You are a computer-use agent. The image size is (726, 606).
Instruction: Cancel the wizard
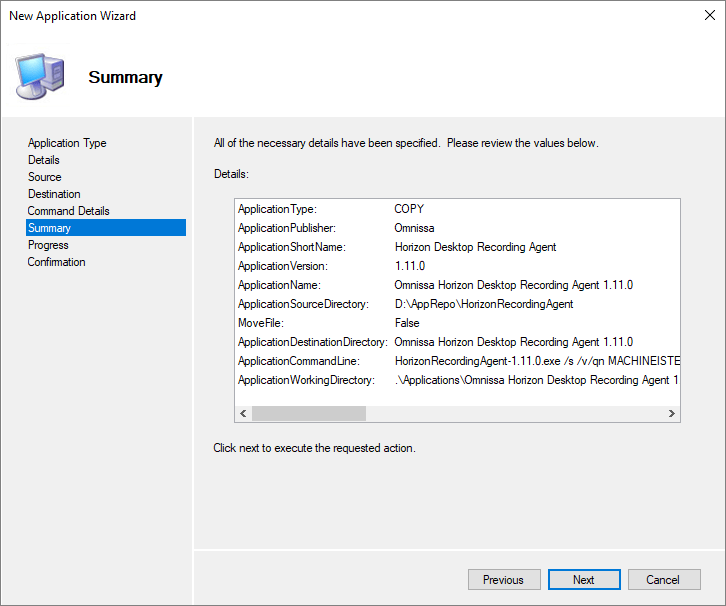point(663,580)
